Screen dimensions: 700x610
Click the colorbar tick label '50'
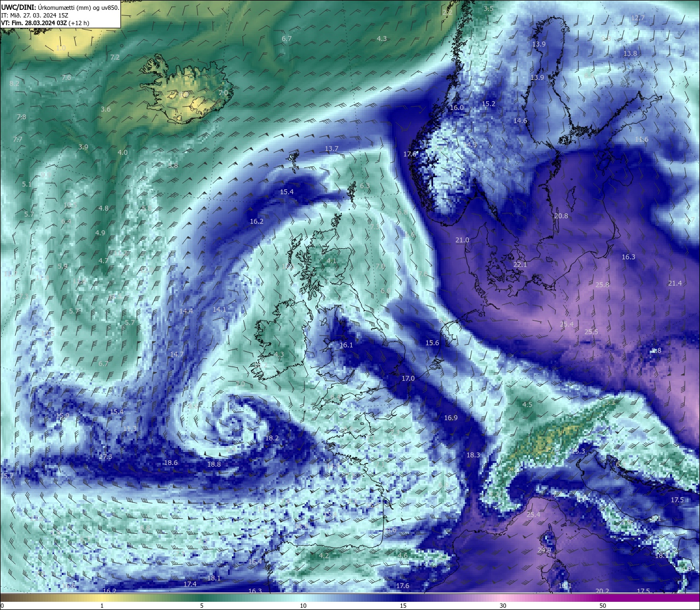pos(603,606)
